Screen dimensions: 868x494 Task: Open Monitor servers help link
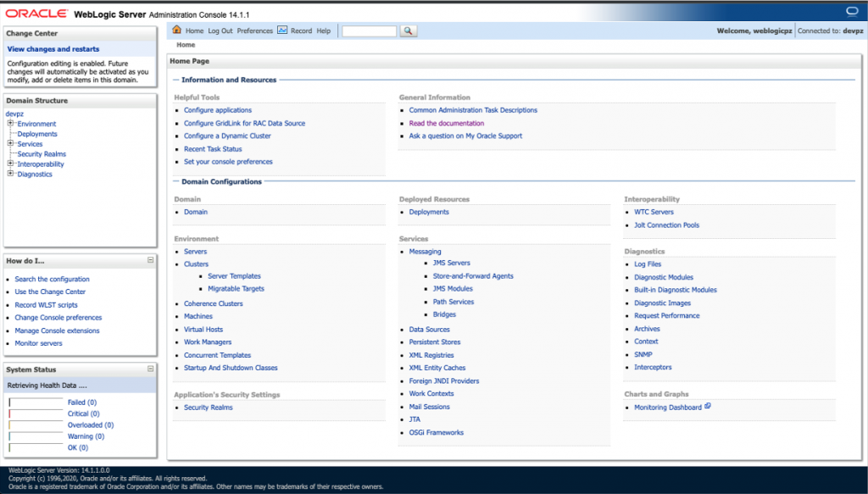coord(39,343)
